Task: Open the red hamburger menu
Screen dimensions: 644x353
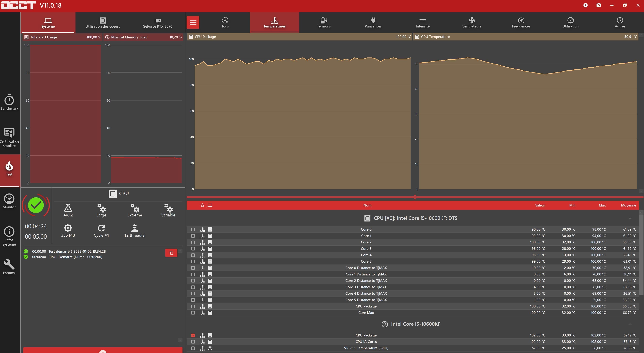Action: (x=193, y=23)
